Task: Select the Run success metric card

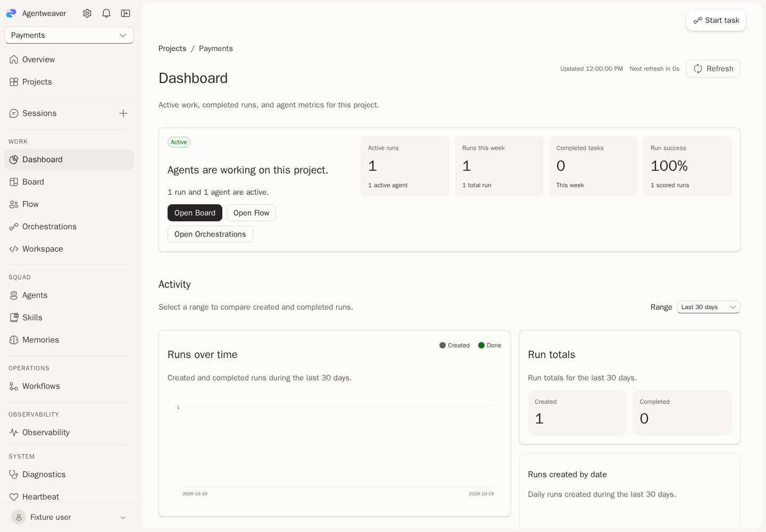Action: (687, 167)
